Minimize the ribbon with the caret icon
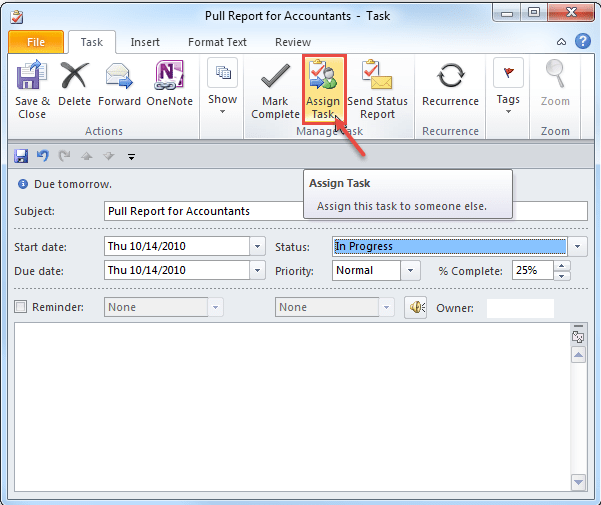The height and width of the screenshot is (505, 601). click(561, 41)
